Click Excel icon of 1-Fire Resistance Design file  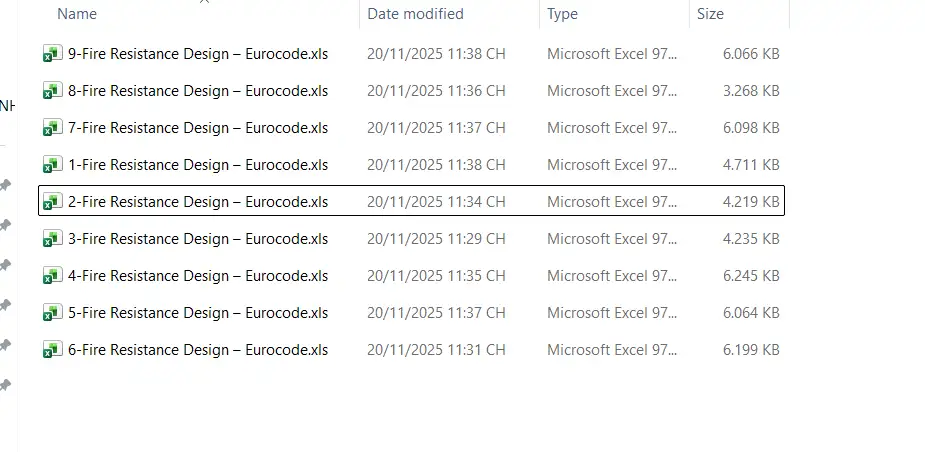coord(53,165)
